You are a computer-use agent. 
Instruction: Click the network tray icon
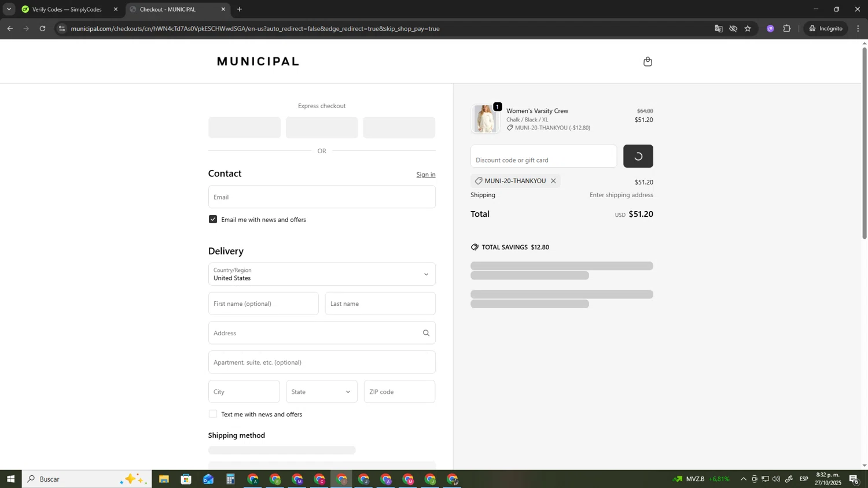[x=766, y=479]
